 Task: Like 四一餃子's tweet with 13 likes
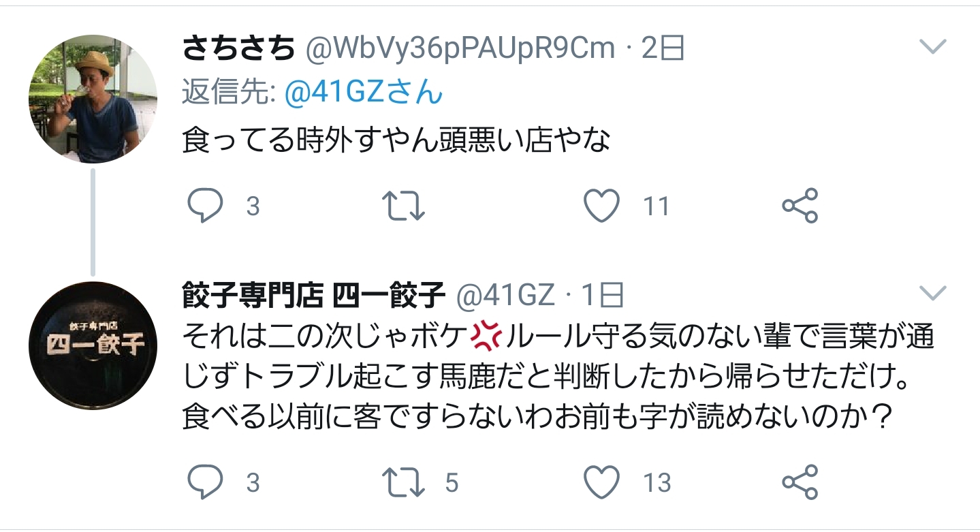(603, 482)
